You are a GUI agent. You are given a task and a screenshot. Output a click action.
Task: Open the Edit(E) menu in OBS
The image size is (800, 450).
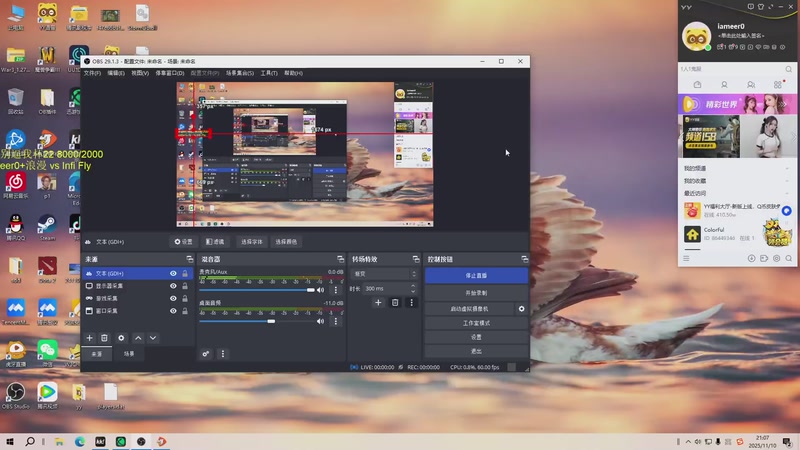tap(116, 73)
